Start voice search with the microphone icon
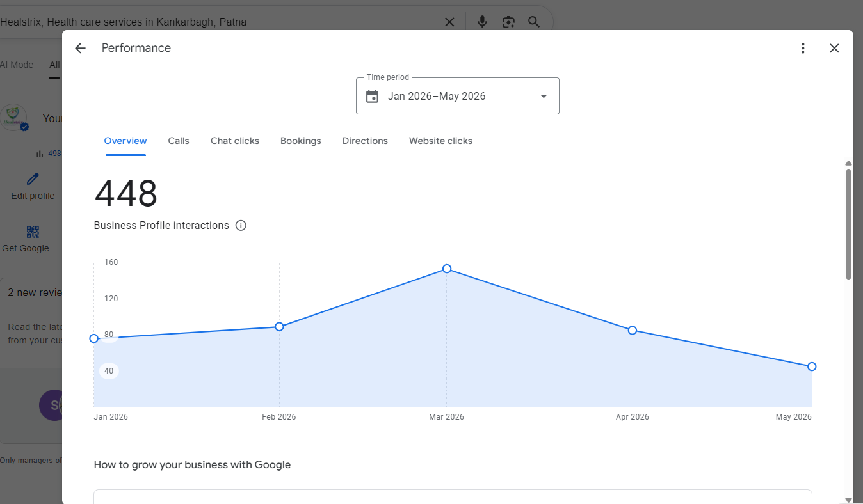Viewport: 863px width, 504px height. pos(482,22)
